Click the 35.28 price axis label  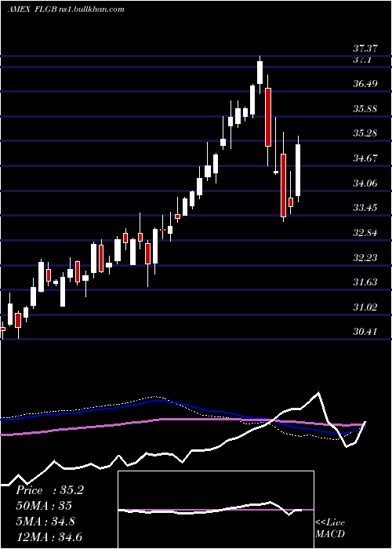(365, 133)
